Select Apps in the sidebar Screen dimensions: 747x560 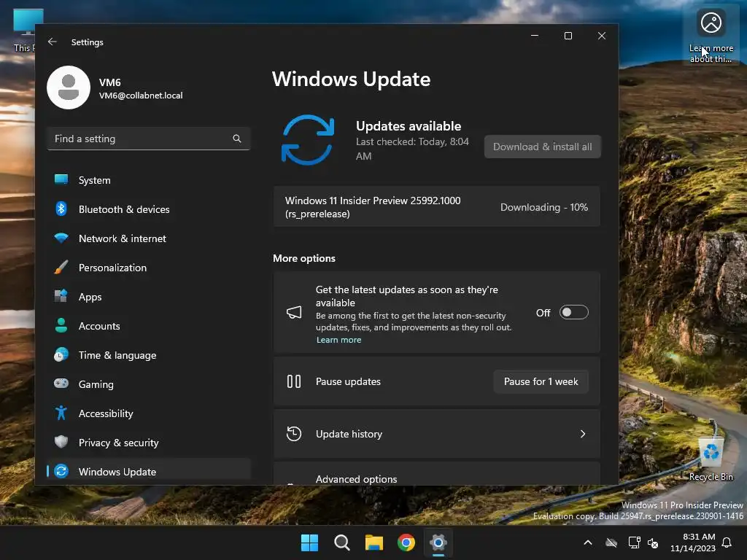(149, 297)
